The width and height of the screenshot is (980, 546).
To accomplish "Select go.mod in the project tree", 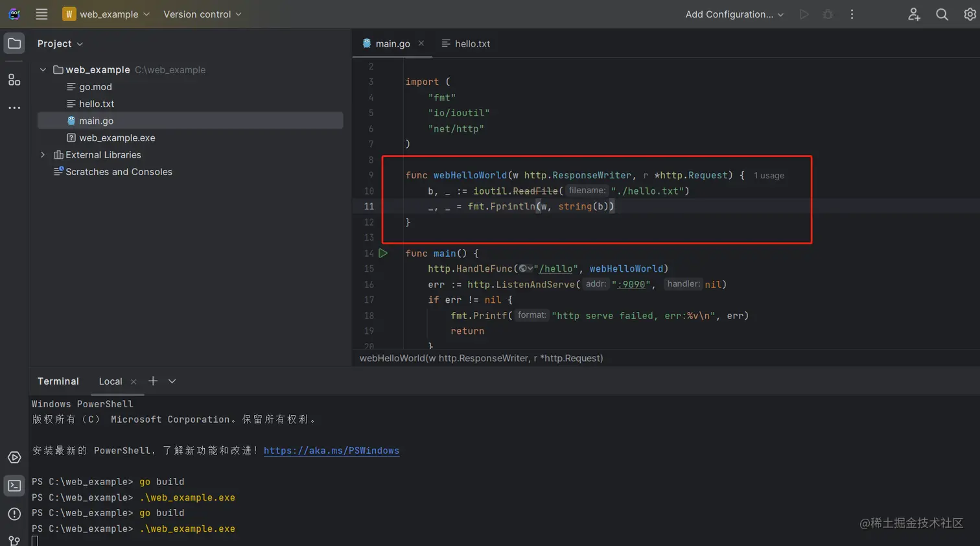I will tap(95, 87).
